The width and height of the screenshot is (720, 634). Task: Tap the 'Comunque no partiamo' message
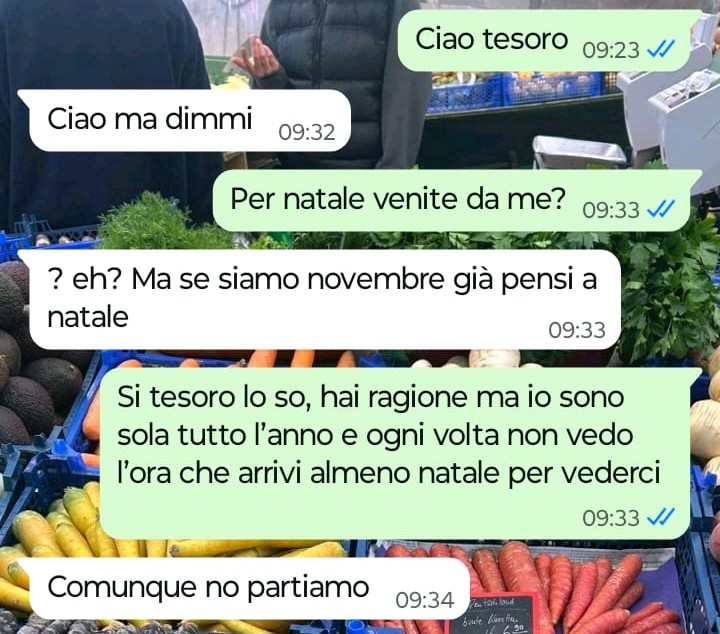pos(244,589)
